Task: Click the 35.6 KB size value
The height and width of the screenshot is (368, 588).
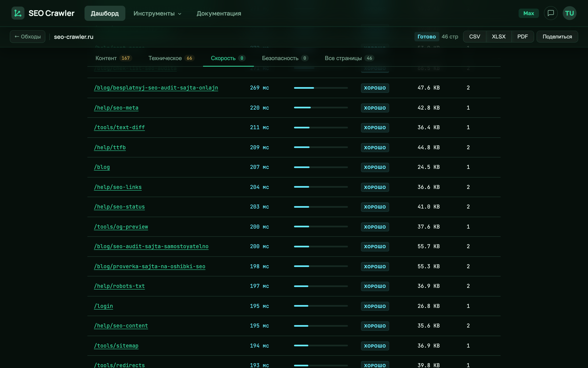Action: (429, 326)
